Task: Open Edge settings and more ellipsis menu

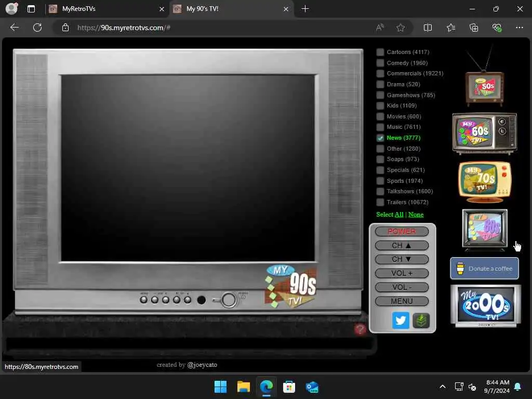Action: (520, 28)
